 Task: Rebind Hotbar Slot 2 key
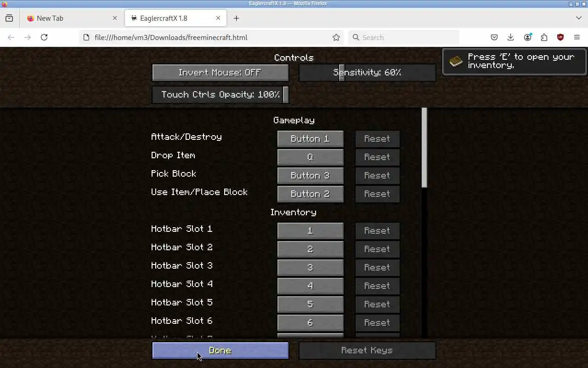tap(311, 249)
